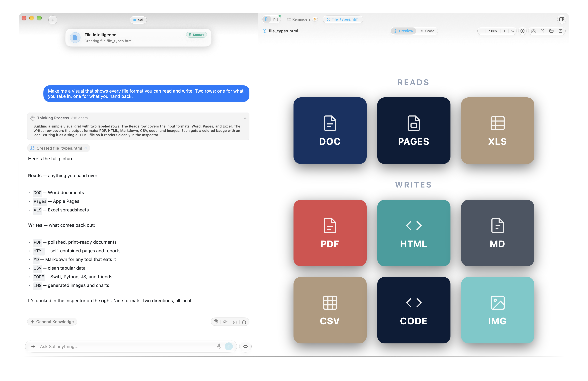Reveal file with the folder icon
Image resolution: width=588 pixels, height=381 pixels.
tap(551, 31)
